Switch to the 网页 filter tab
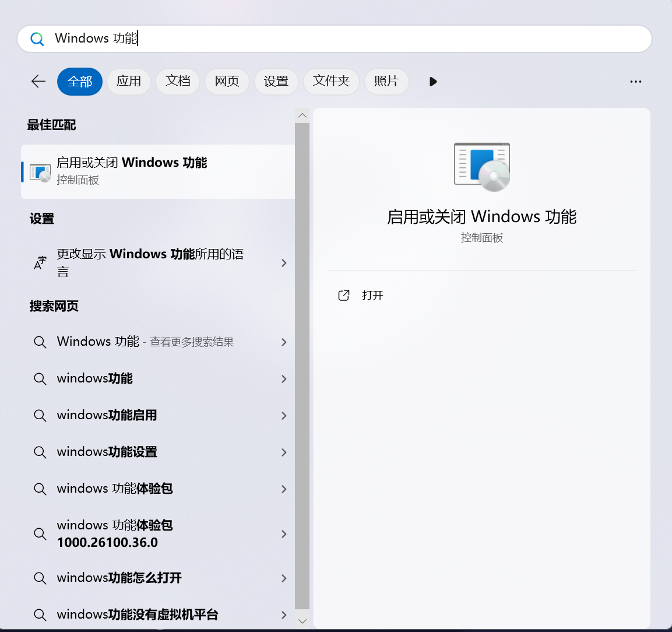The width and height of the screenshot is (672, 632). point(227,81)
